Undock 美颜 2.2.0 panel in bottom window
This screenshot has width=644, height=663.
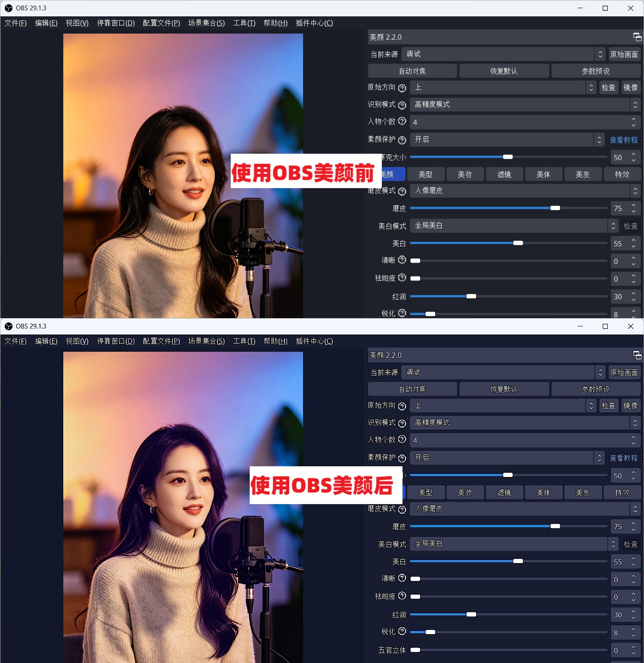pyautogui.click(x=637, y=355)
